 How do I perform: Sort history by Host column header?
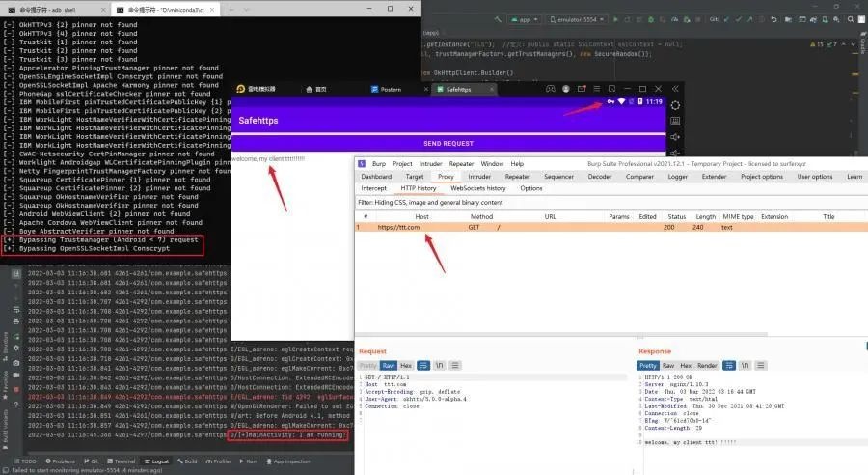click(x=421, y=216)
